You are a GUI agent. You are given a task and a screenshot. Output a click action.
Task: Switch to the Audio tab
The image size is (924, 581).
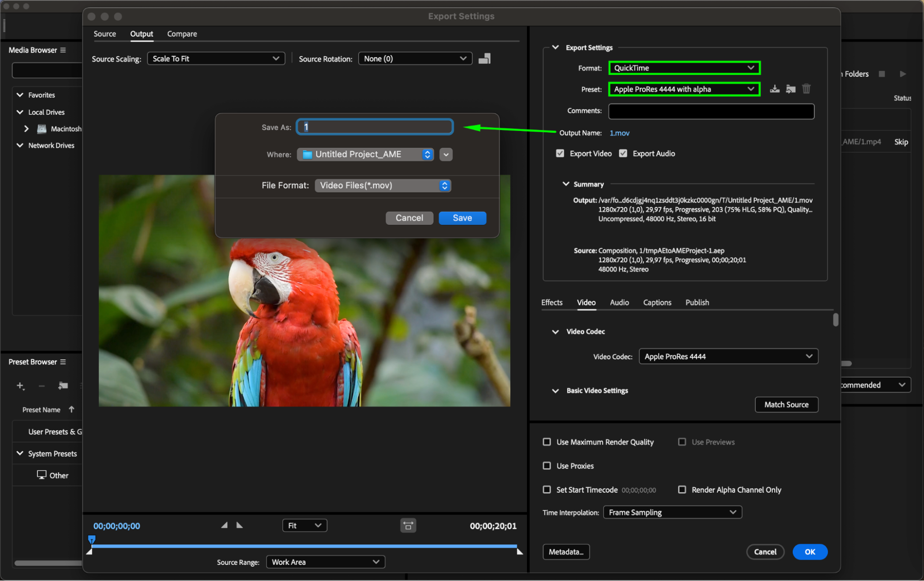619,303
